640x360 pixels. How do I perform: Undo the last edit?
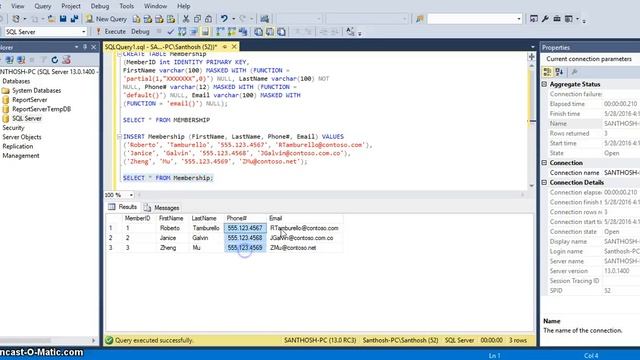pos(224,19)
